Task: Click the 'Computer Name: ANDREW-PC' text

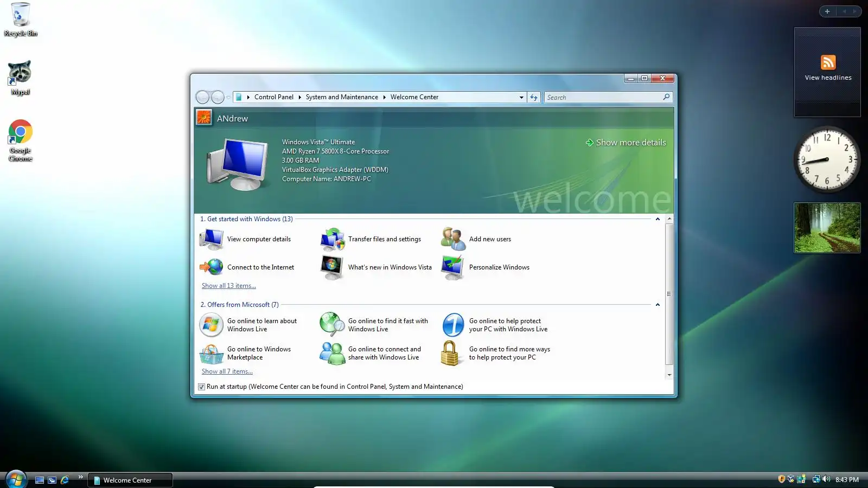Action: point(327,179)
